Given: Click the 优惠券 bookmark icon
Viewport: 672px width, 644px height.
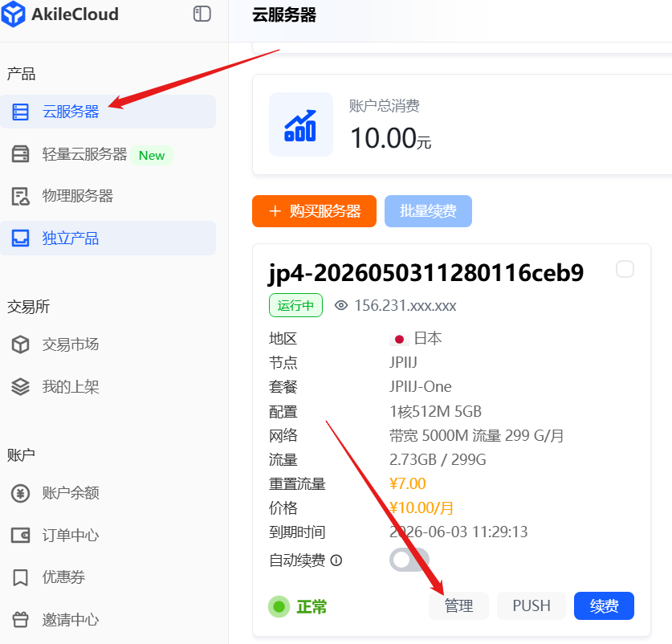Looking at the screenshot, I should pos(20,577).
